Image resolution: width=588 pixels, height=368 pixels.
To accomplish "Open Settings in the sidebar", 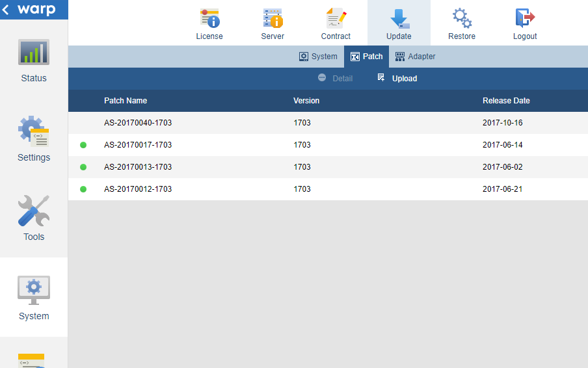I will coord(34,140).
